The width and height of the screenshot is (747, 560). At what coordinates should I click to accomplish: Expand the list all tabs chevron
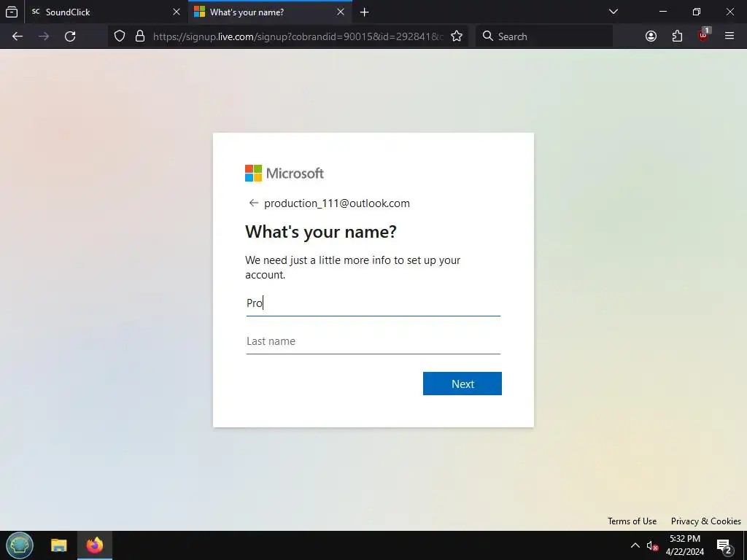coord(614,12)
